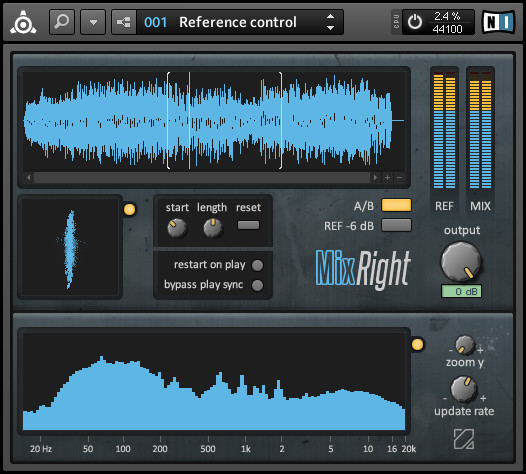
Task: Toggle the A/B comparison switch
Action: (396, 205)
